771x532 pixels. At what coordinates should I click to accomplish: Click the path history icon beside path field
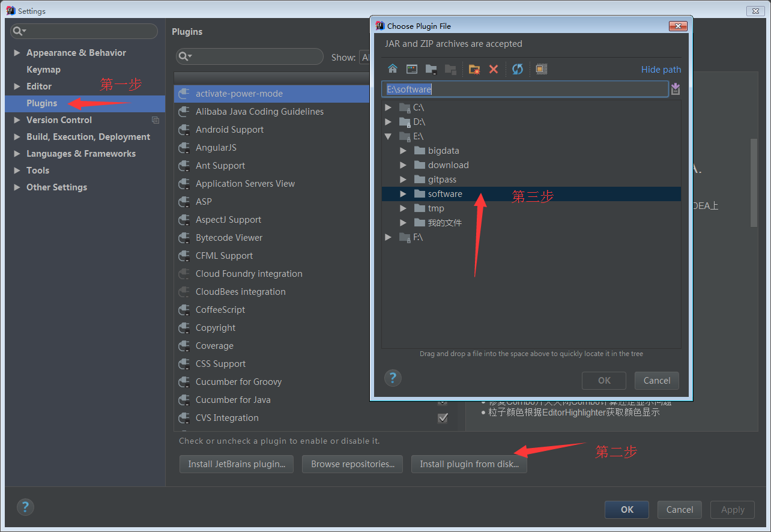tap(676, 89)
